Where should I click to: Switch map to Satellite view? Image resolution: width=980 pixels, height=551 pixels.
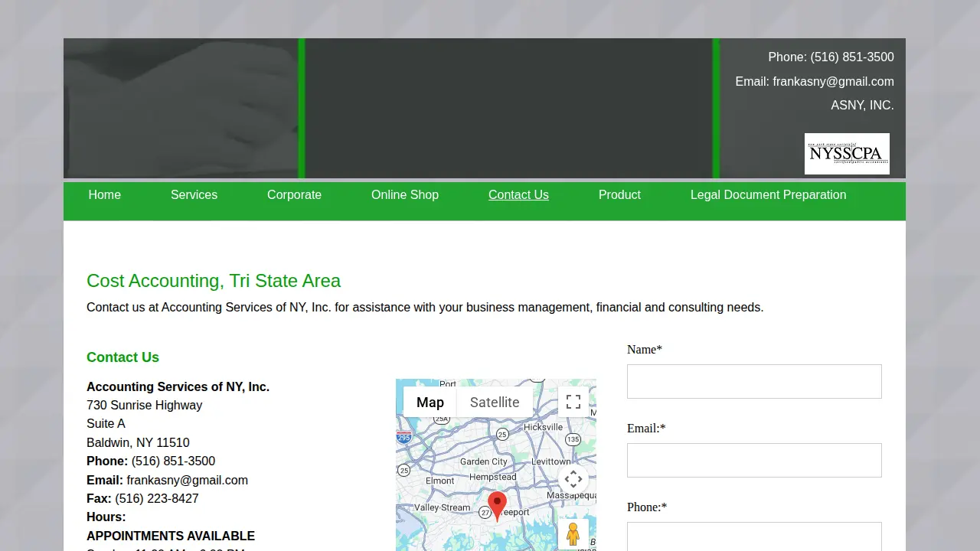click(495, 402)
